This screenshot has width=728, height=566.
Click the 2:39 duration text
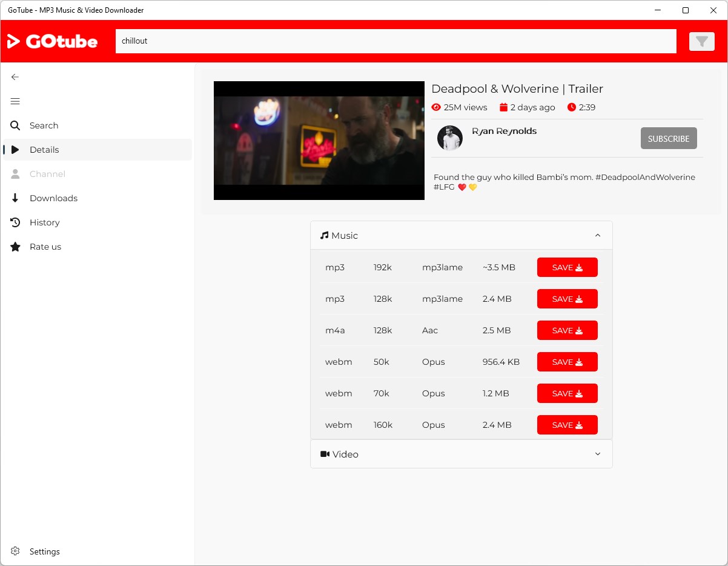(587, 107)
